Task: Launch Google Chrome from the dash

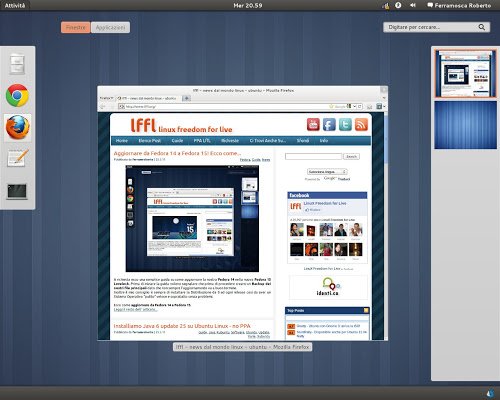Action: (17, 95)
